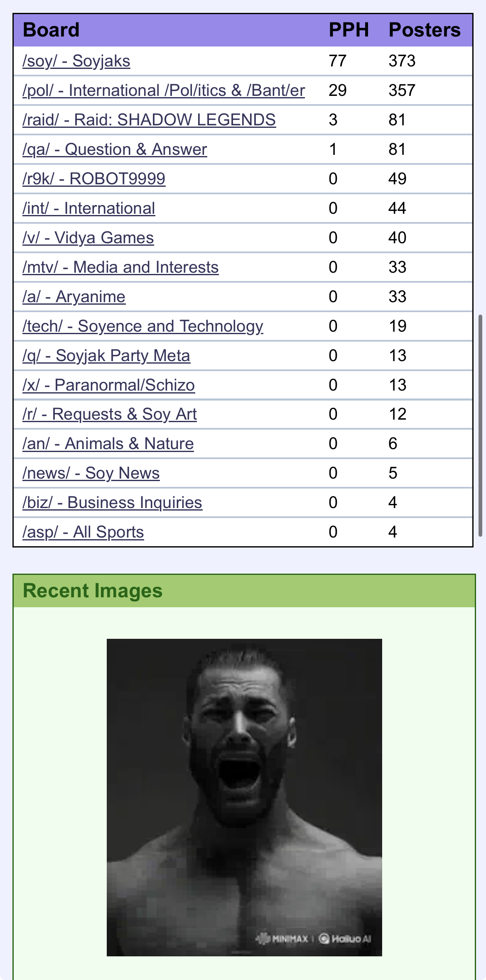The image size is (486, 980).
Task: Go to /tech/ - Soyence and Technology
Action: click(x=143, y=326)
